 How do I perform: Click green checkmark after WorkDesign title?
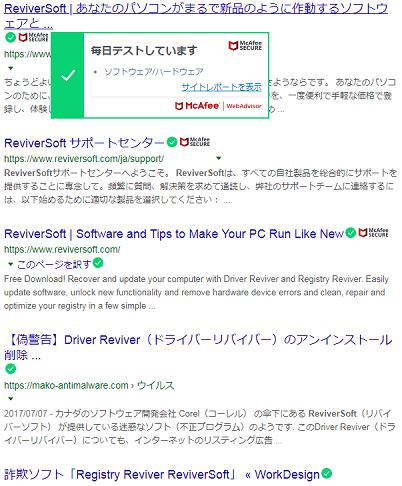coord(327,473)
